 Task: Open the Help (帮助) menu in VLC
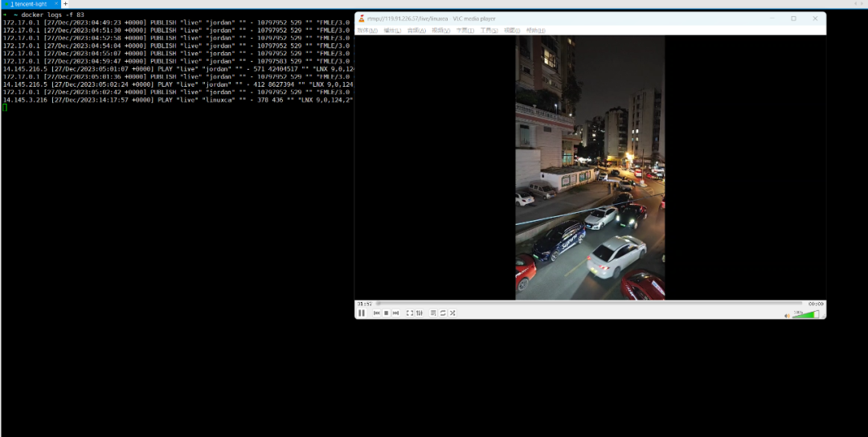(536, 31)
